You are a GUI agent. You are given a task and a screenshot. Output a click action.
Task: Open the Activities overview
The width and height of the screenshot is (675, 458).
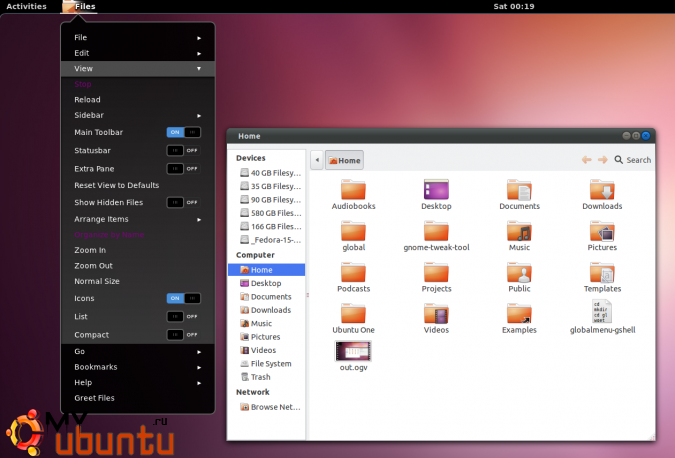pos(26,6)
